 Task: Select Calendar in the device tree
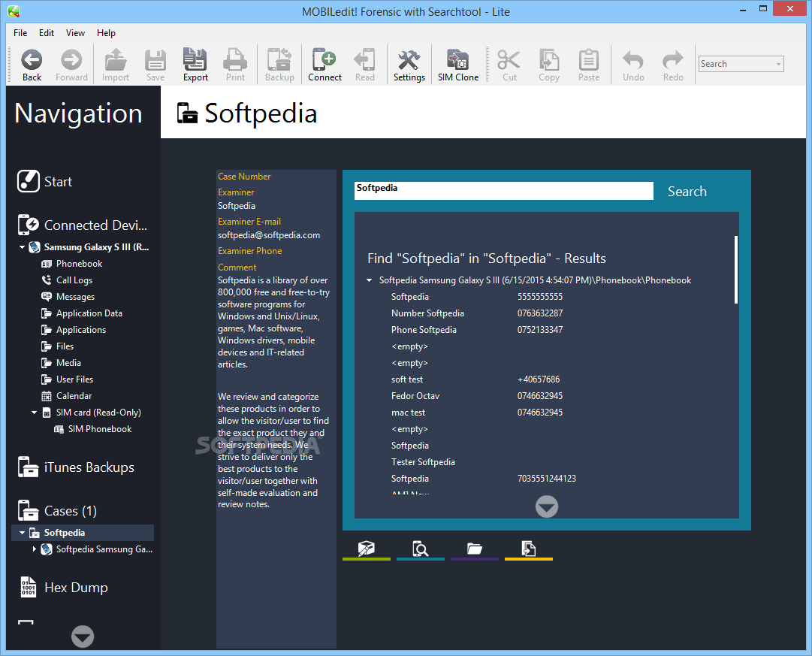click(74, 396)
